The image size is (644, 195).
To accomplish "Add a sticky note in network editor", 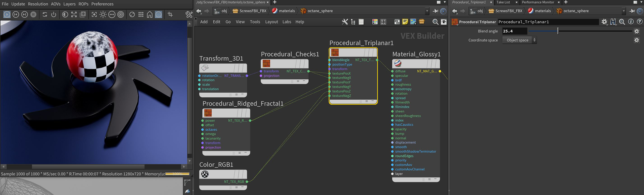I will pyautogui.click(x=405, y=22).
